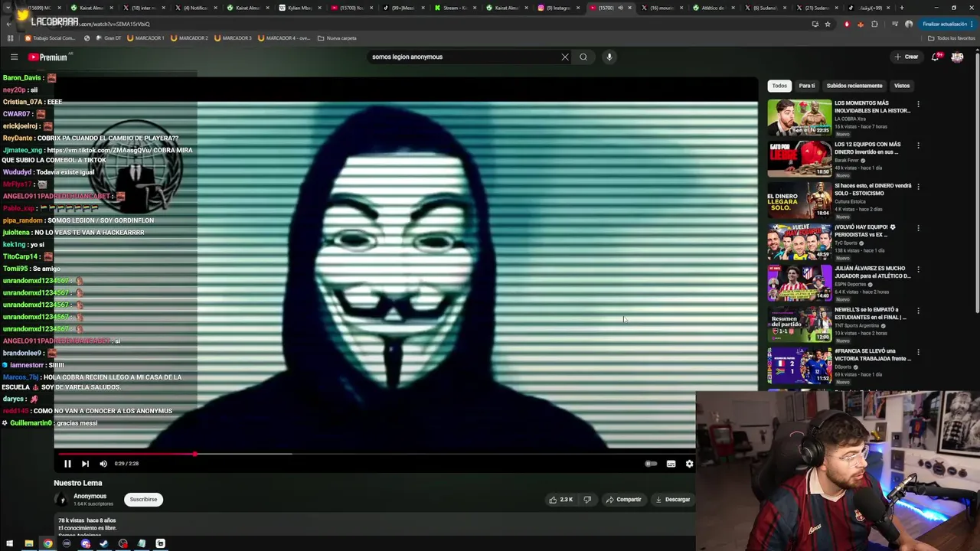Toggle the autoplay switch in player
Viewport: 980px width, 551px height.
[651, 464]
